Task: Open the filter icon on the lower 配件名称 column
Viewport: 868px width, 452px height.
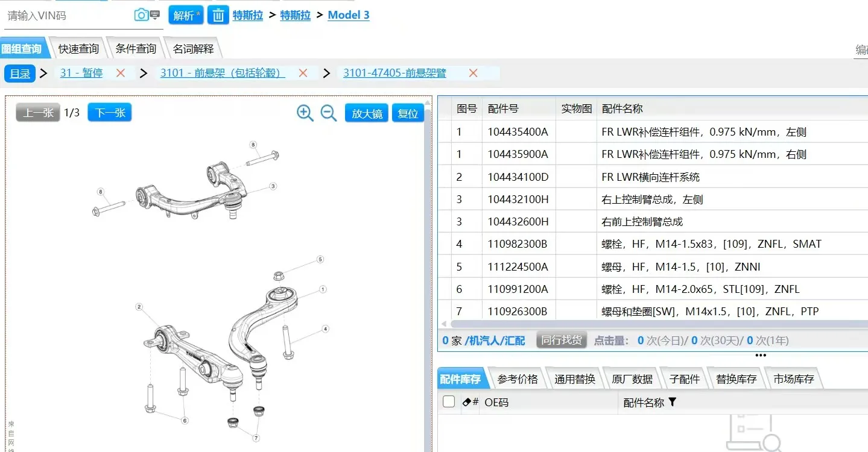Action: [673, 402]
